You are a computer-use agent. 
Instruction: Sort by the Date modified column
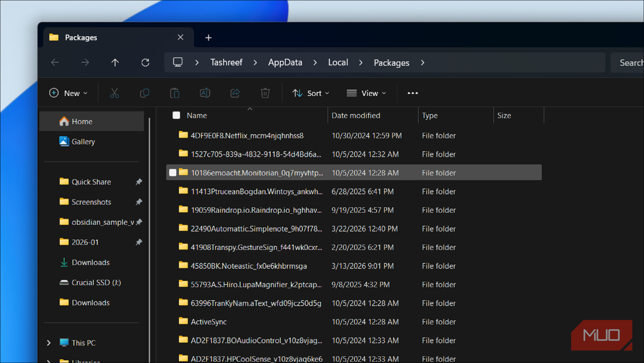[x=356, y=115]
